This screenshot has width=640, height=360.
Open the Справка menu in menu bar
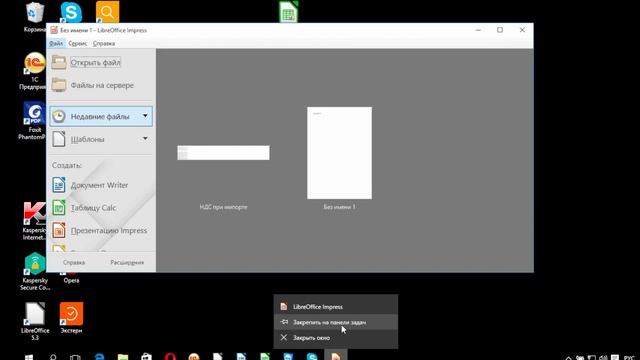click(104, 43)
